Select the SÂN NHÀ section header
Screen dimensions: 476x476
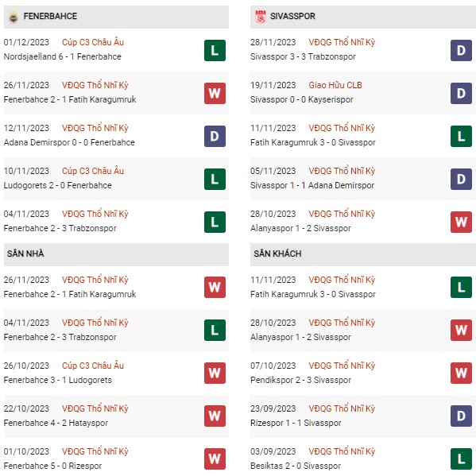[116, 254]
